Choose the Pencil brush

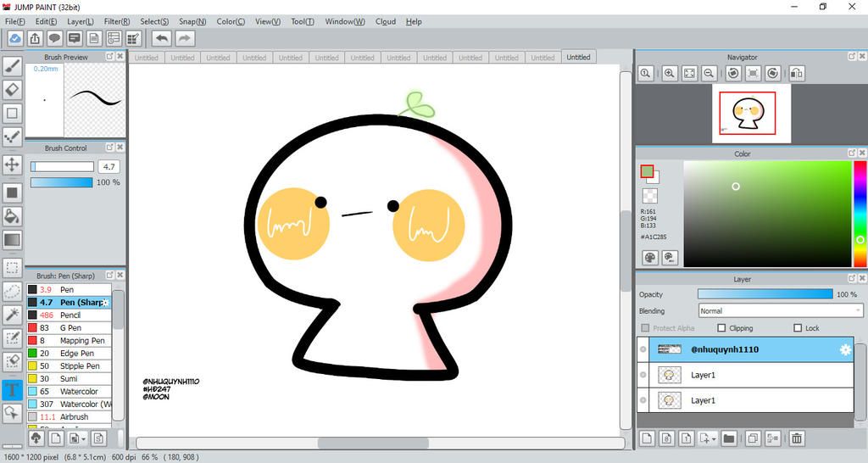[x=70, y=315]
